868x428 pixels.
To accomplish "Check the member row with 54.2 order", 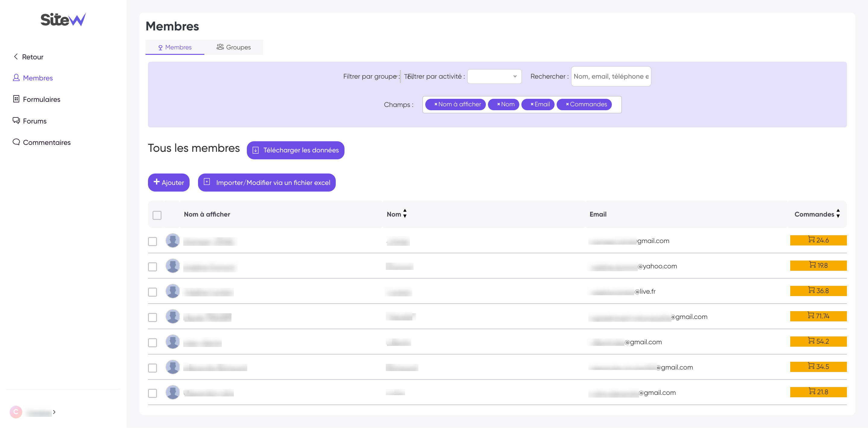I will tap(153, 342).
